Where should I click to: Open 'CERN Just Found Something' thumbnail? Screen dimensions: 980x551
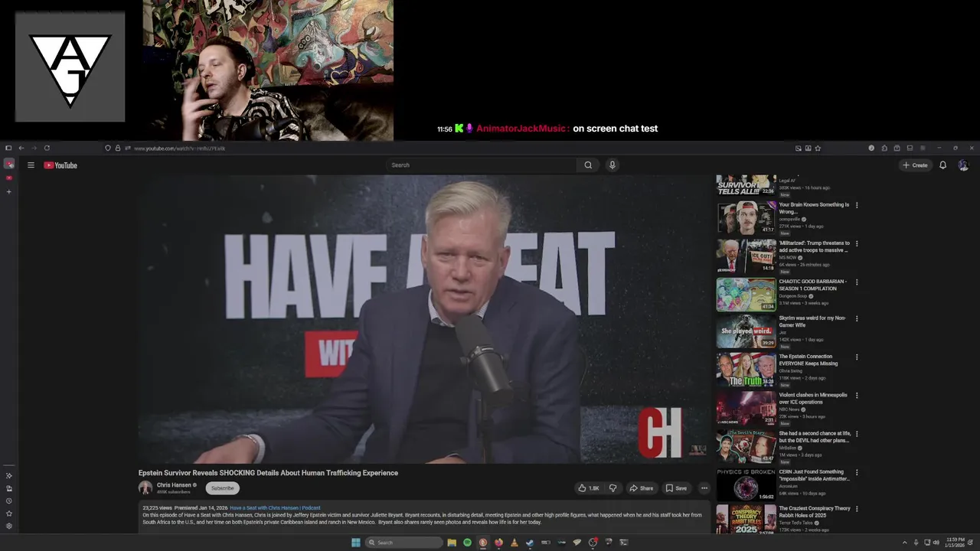[x=746, y=485]
